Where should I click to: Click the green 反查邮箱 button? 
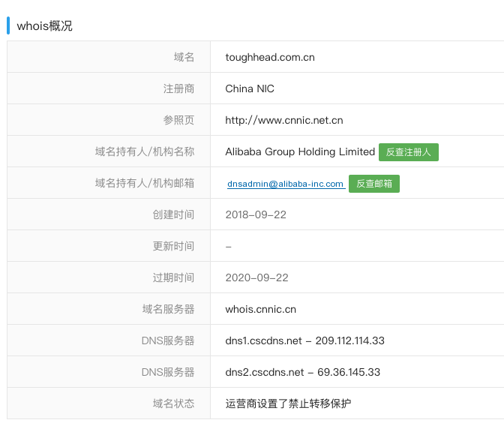pyautogui.click(x=374, y=184)
